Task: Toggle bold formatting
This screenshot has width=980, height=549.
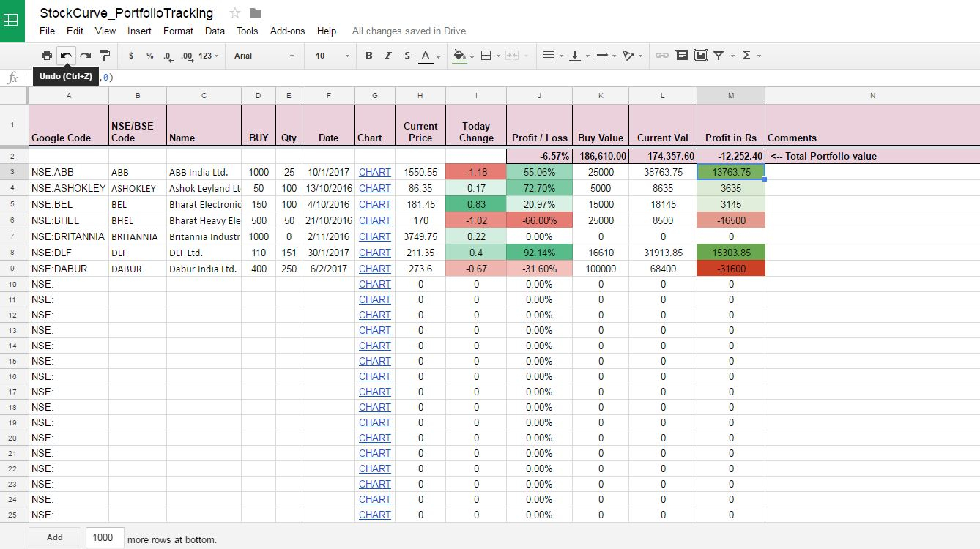Action: click(368, 56)
